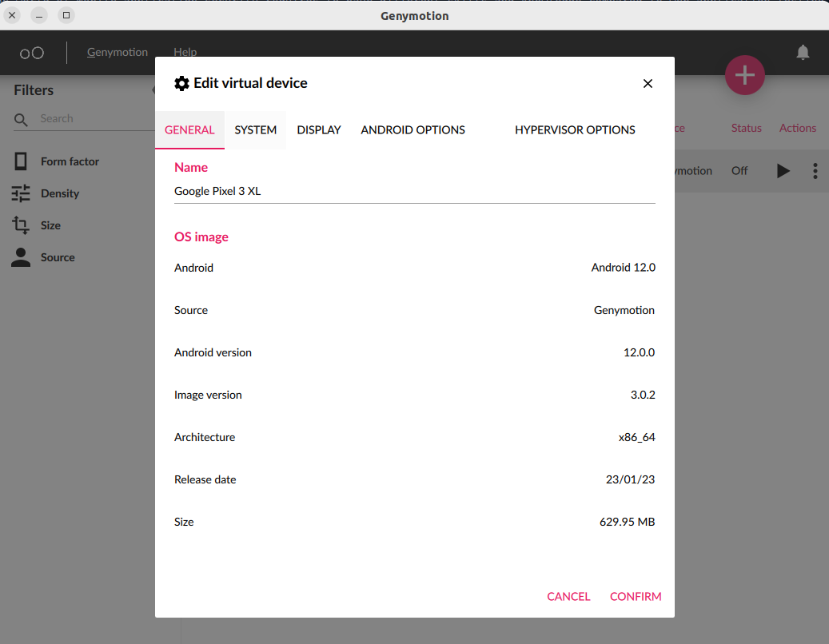Click the Form factor phone icon
The width and height of the screenshot is (829, 644).
pos(21,161)
